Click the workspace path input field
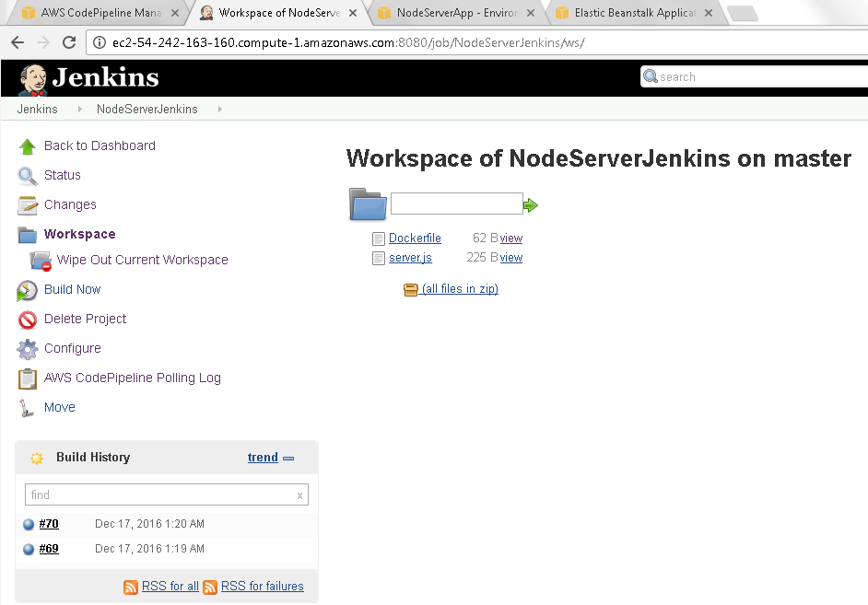 [x=457, y=204]
